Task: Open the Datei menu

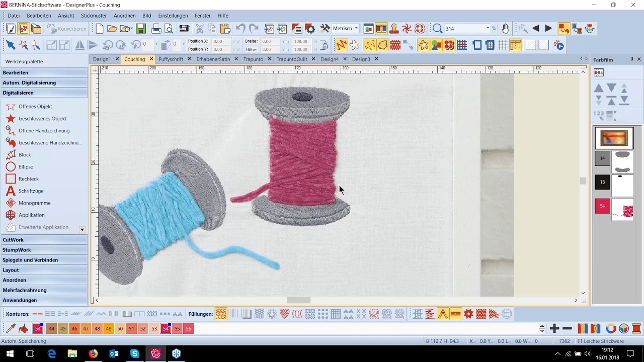Action: [x=14, y=16]
